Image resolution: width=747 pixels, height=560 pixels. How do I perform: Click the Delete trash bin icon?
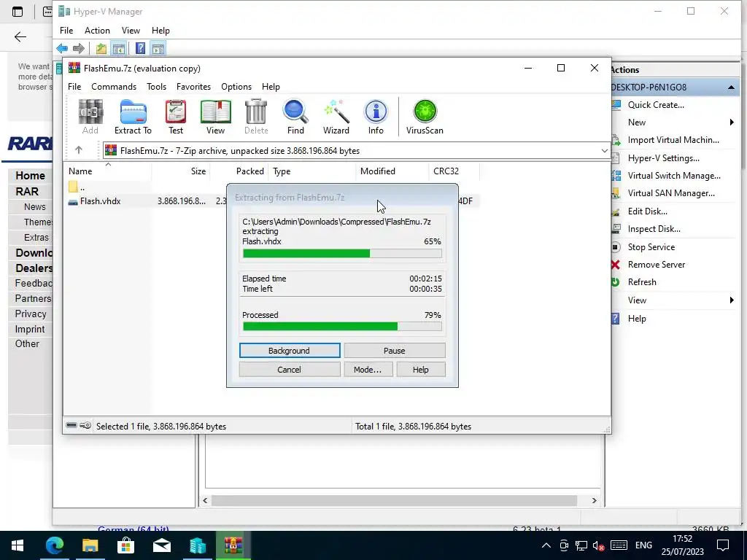256,117
